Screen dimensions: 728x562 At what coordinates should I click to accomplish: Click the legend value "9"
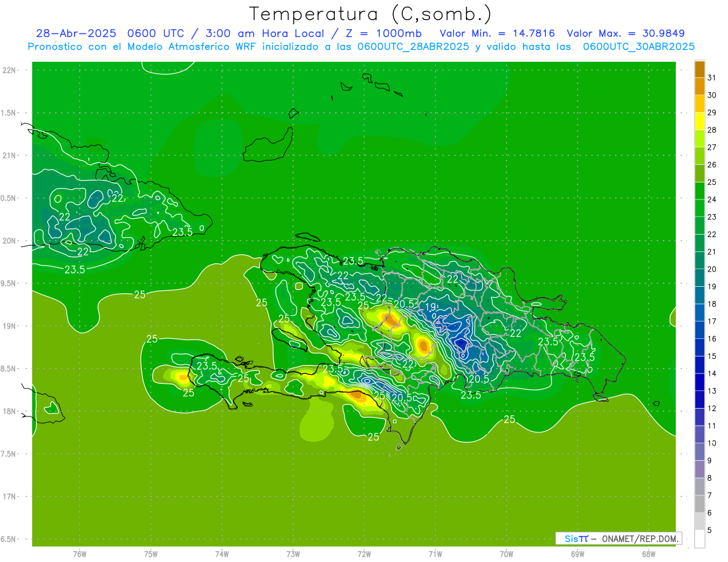pos(710,461)
